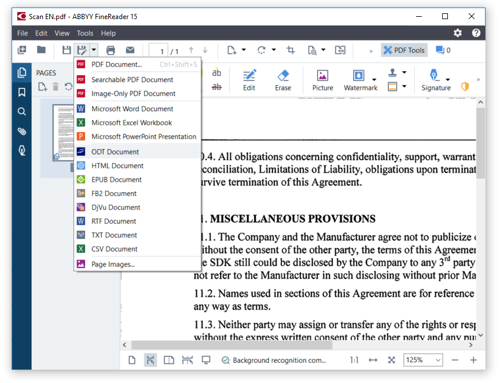
Task: Add a page in the Pages panel
Action: pyautogui.click(x=42, y=87)
